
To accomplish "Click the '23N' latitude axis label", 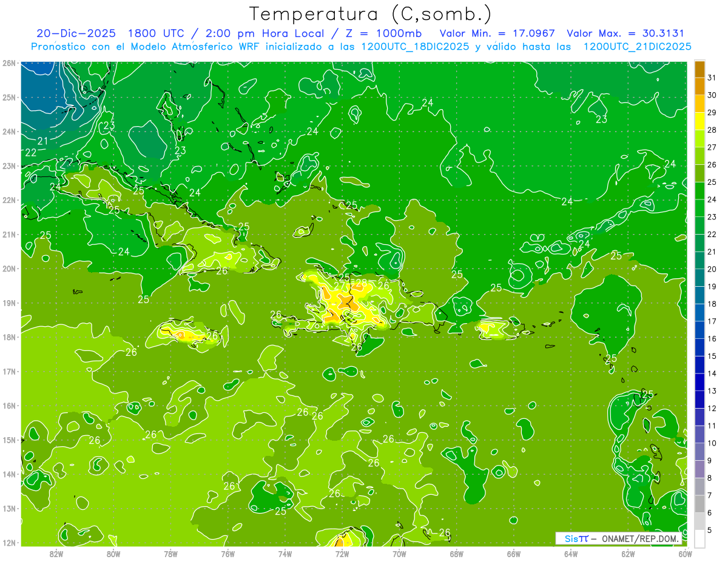I will coord(9,166).
